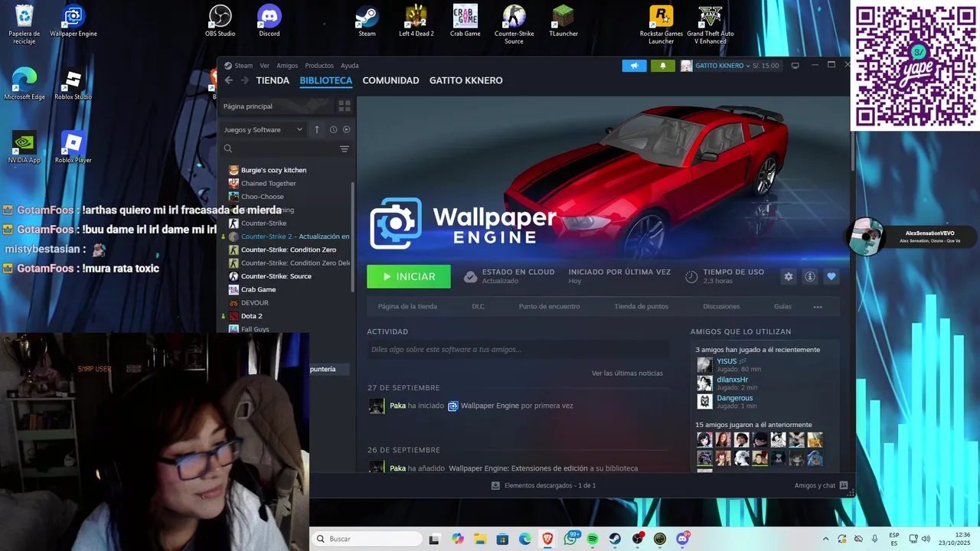
Task: Switch Steam to Big Picture mode icon
Action: coord(795,66)
